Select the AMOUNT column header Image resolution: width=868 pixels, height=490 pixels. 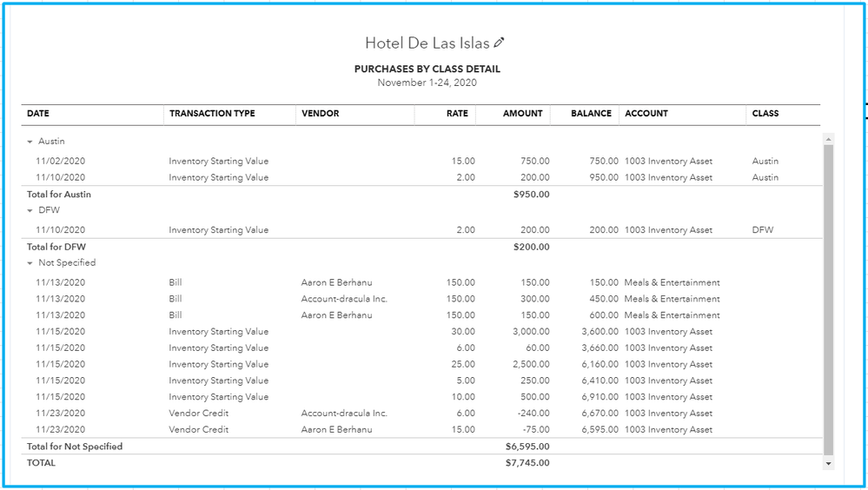pyautogui.click(x=522, y=114)
